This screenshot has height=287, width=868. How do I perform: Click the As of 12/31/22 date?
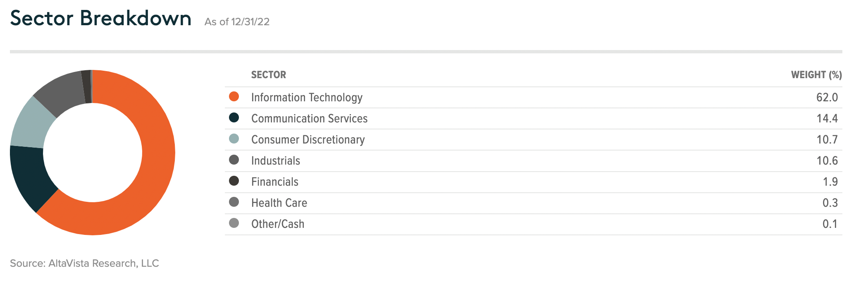pos(237,22)
